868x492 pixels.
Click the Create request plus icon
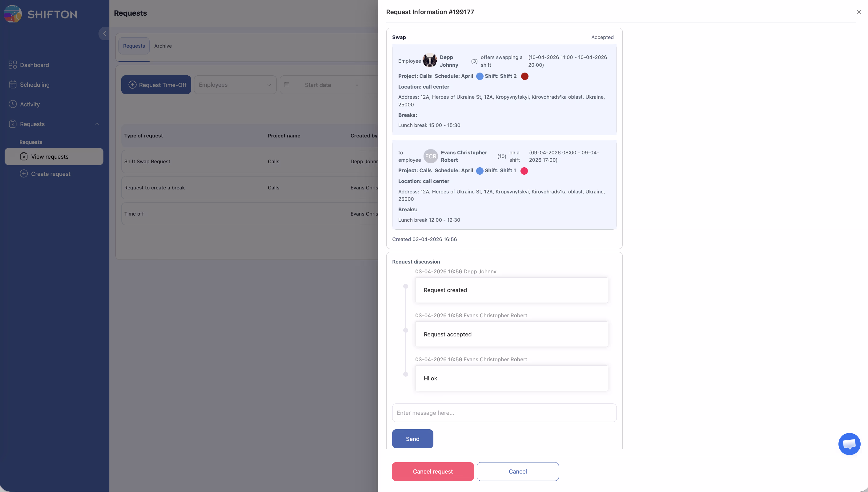24,174
